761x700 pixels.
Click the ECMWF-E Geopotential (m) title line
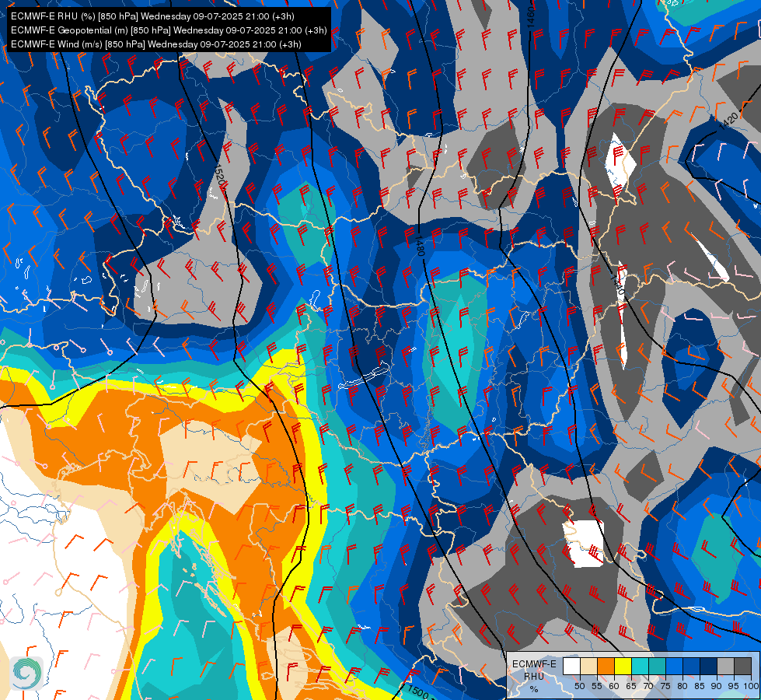169,30
